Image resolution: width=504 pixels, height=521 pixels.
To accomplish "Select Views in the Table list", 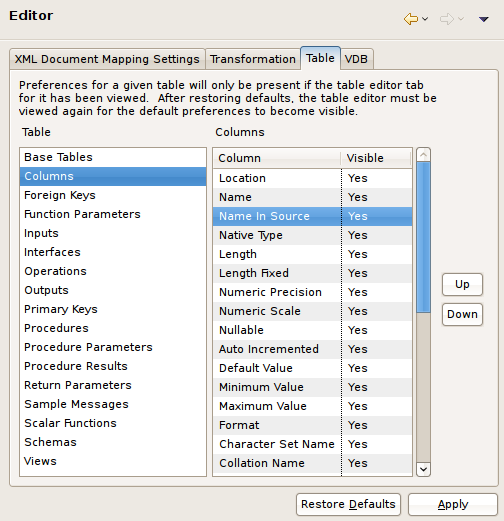I will tap(113, 461).
